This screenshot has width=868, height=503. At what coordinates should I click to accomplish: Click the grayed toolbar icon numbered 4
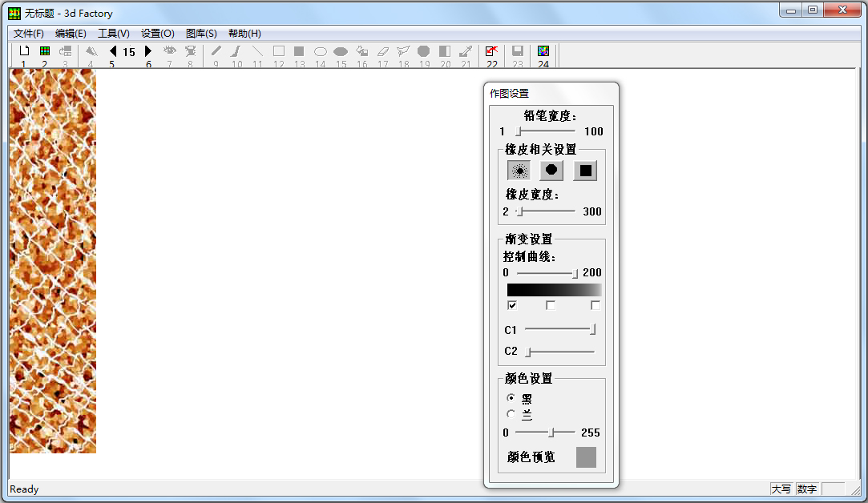91,51
